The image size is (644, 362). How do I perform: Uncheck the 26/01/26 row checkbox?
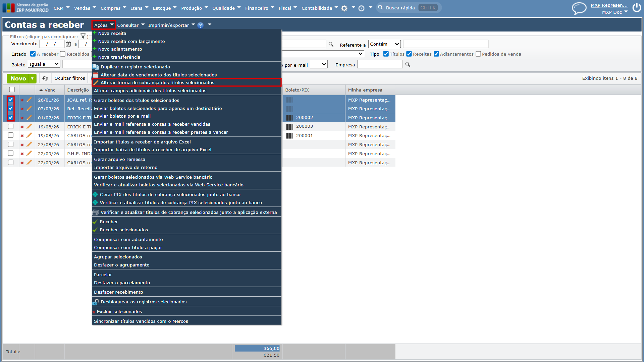[11, 100]
